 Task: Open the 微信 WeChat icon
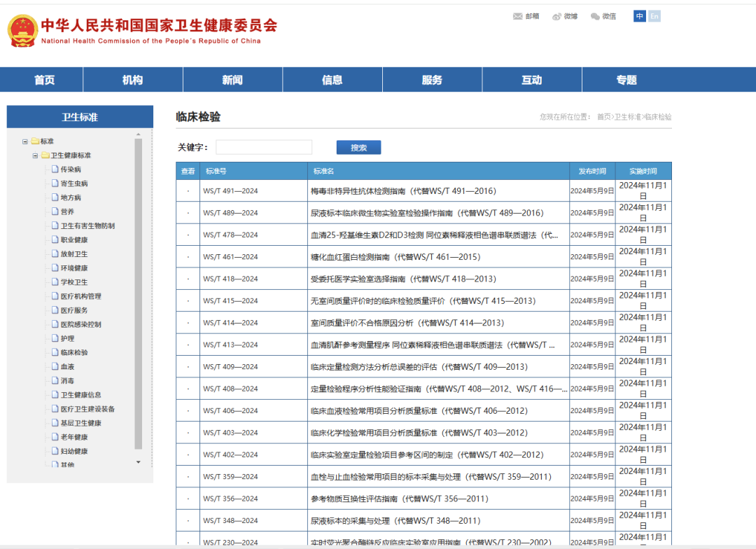pyautogui.click(x=596, y=16)
